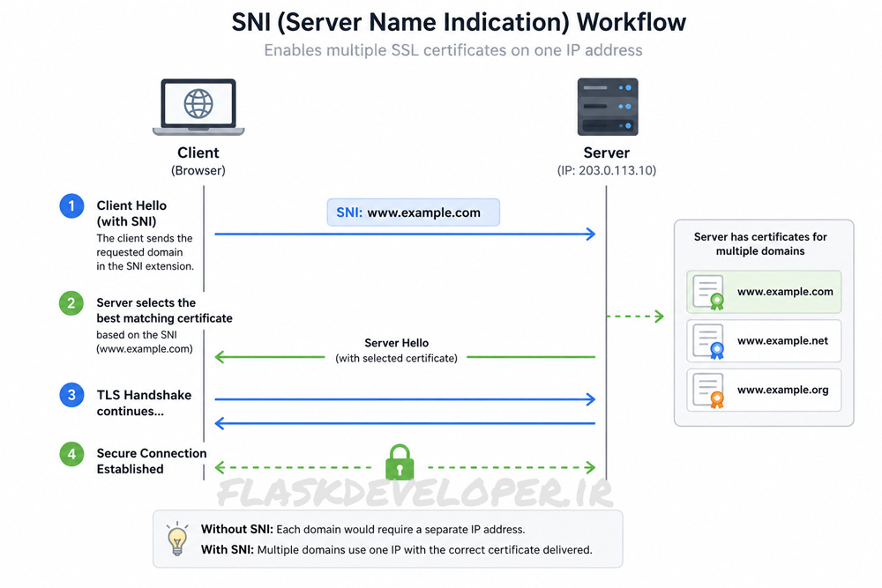Select the highlighted www.example.com certificate entry
Viewport: 882px width, 588px height.
pos(764,293)
